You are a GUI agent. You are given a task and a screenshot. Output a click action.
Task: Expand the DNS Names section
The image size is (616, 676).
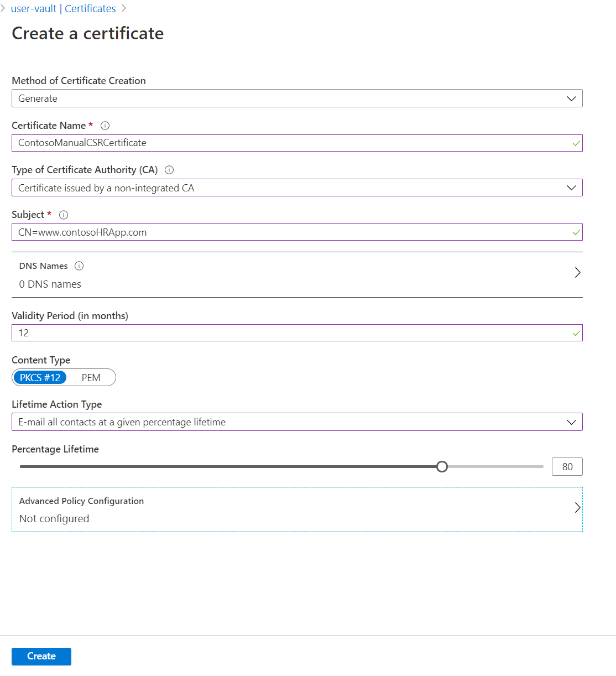577,272
